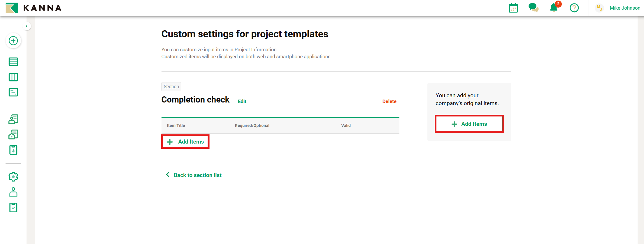
Task: Click the help question mark icon
Action: coord(574,8)
